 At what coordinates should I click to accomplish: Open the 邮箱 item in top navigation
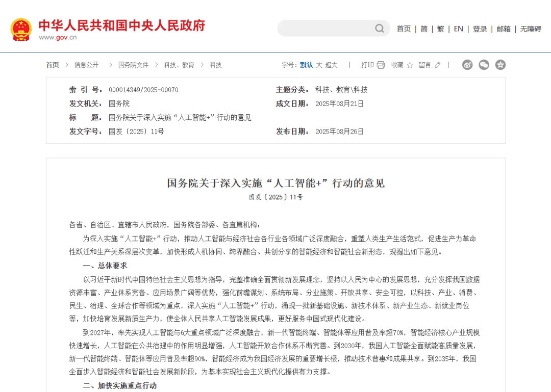503,29
